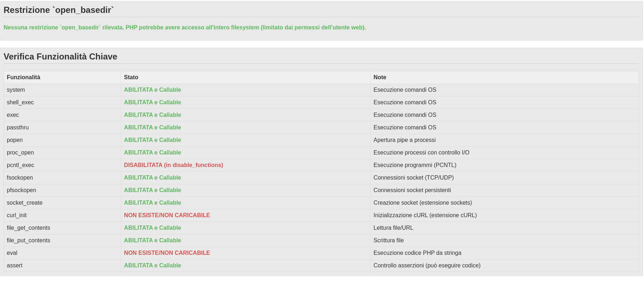Select the 'proc_open' row note about I/O control
This screenshot has width=644, height=281.
tap(421, 153)
